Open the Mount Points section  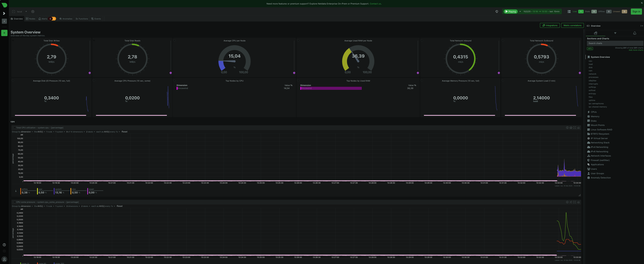point(597,125)
